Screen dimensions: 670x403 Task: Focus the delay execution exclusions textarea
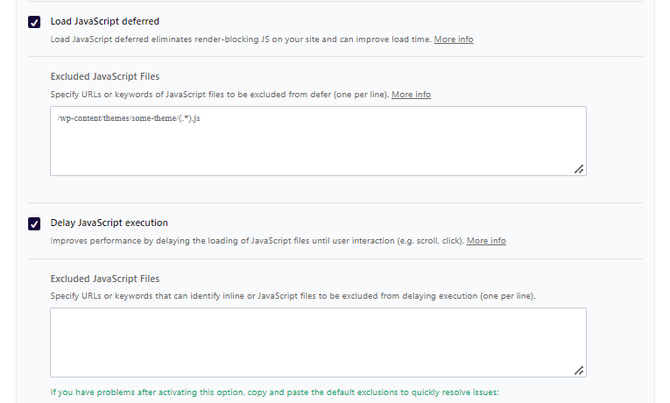point(318,342)
